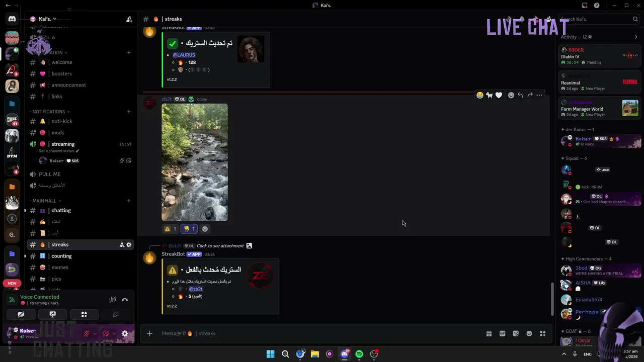644x362 pixels.
Task: Open the emoji picker in the message hover bar
Action: [511, 95]
